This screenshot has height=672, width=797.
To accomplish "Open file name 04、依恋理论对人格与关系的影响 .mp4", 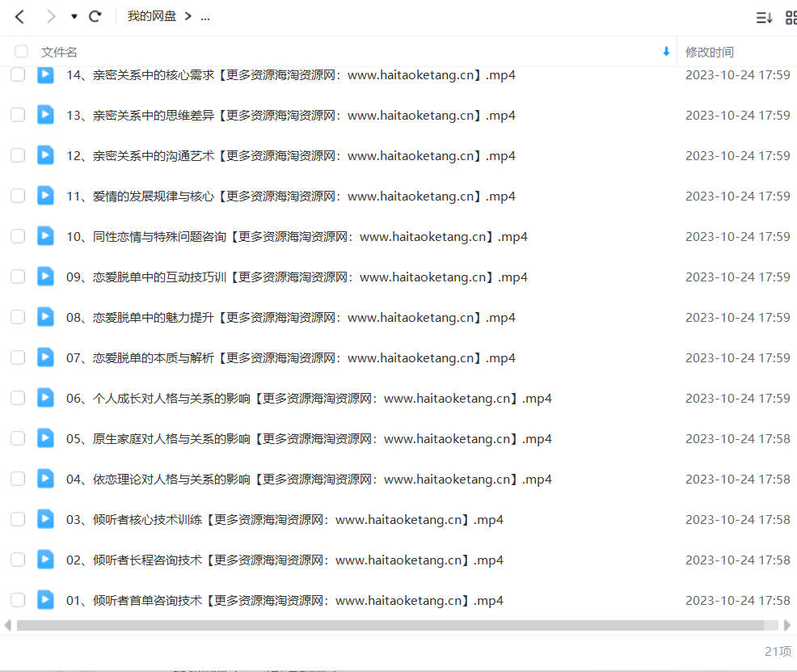I will (309, 479).
